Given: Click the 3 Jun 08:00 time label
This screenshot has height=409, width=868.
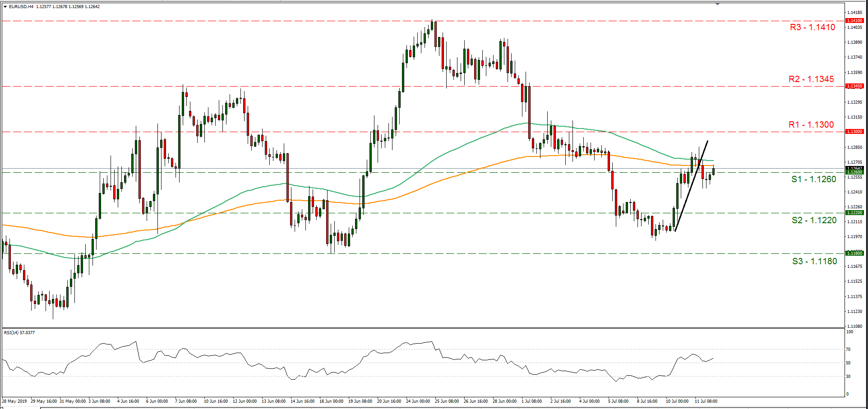Looking at the screenshot, I should point(99,401).
